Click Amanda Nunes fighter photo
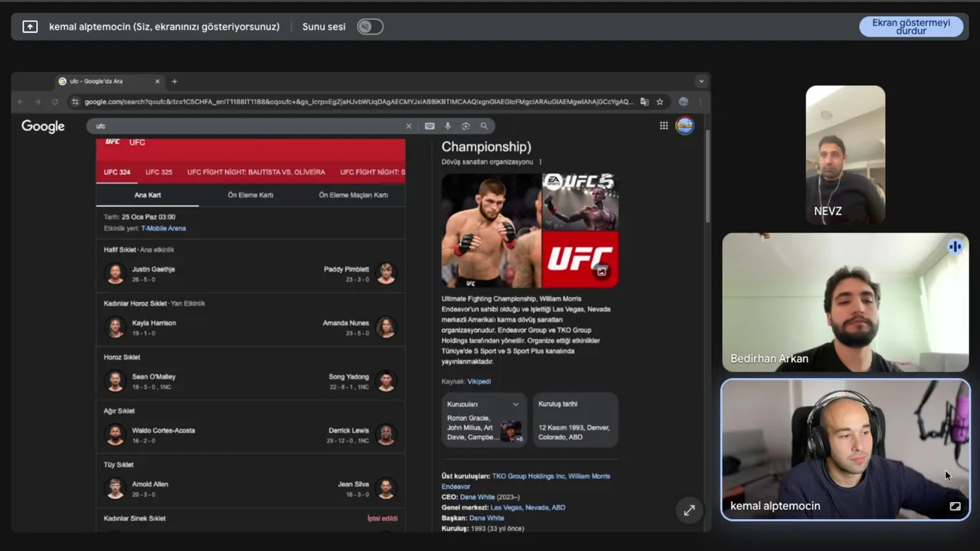 (x=387, y=327)
